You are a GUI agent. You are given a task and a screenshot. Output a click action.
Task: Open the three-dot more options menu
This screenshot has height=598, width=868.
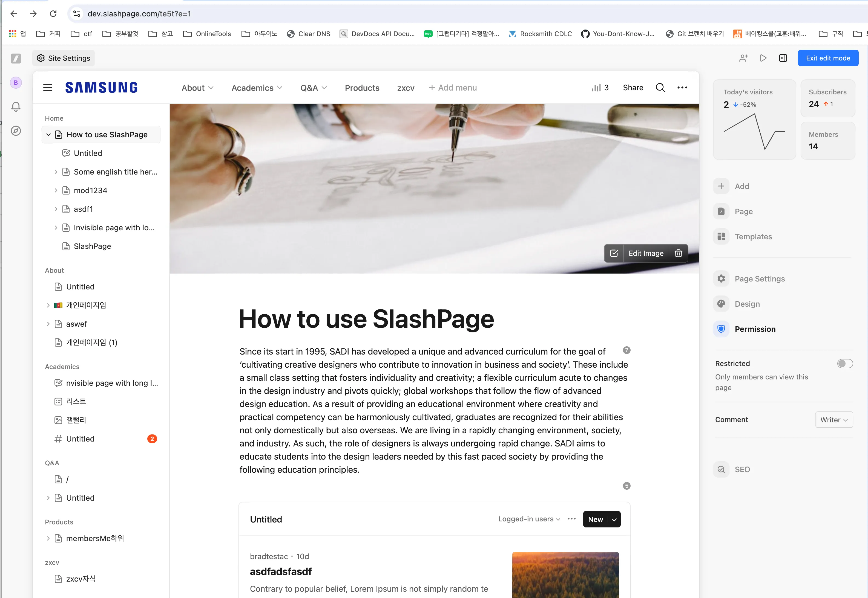tap(682, 88)
